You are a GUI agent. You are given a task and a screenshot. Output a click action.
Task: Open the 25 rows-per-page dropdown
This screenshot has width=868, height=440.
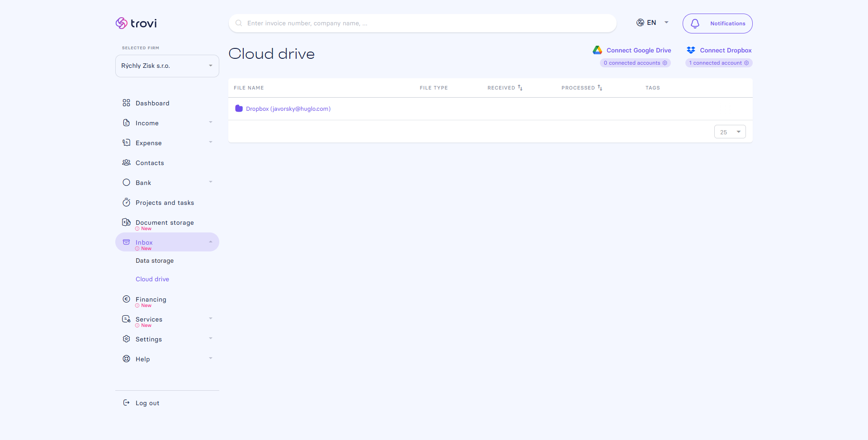point(730,132)
